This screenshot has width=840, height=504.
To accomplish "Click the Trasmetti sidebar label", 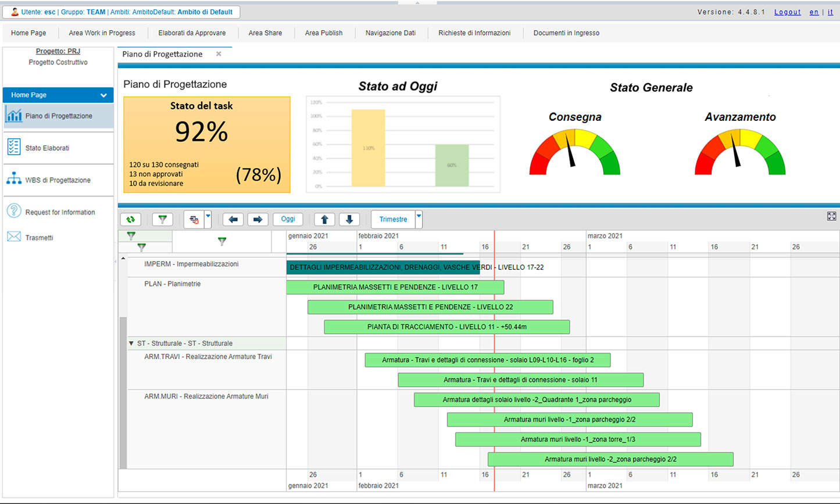I will [x=39, y=238].
